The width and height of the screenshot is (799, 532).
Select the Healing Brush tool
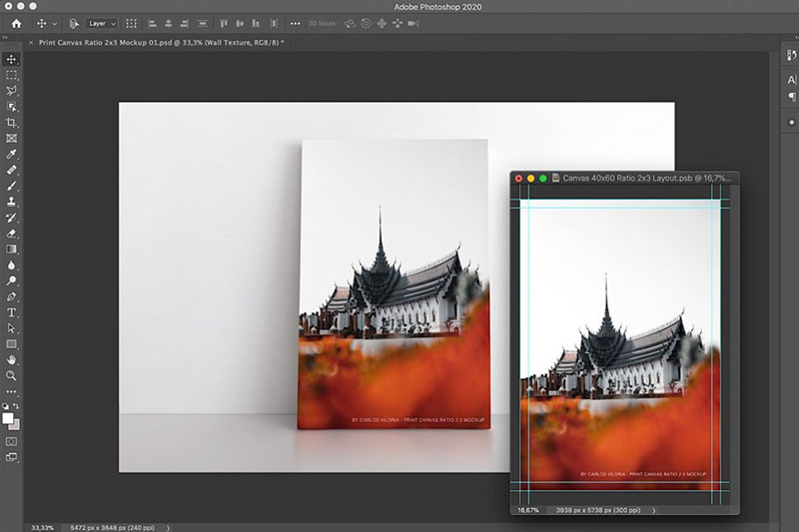pos(11,170)
